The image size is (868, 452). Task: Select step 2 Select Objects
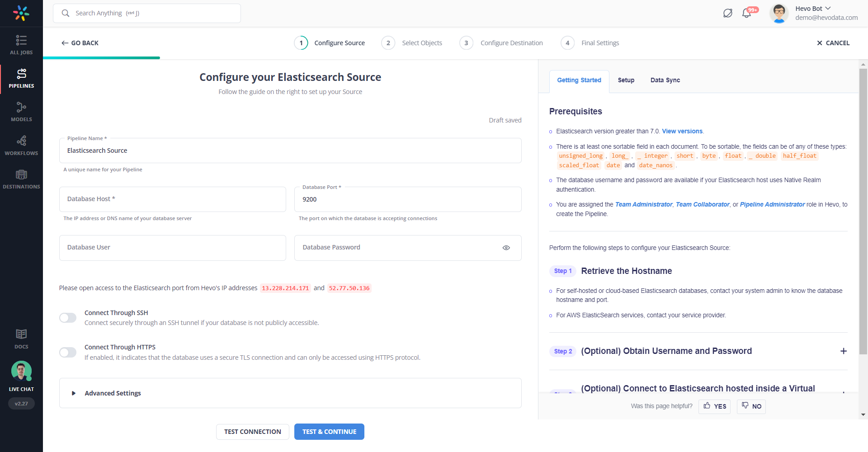[x=412, y=43]
